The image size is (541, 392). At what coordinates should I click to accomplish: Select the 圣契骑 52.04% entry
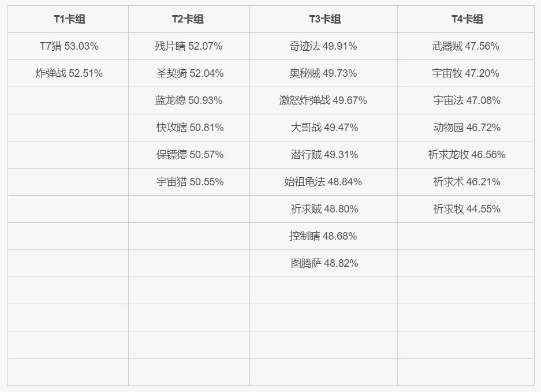pyautogui.click(x=189, y=73)
